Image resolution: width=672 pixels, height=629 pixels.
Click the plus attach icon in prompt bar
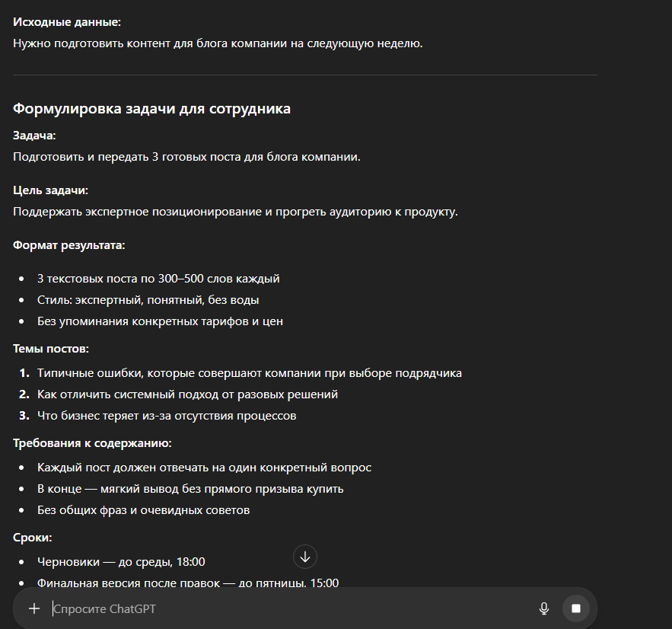coord(33,608)
